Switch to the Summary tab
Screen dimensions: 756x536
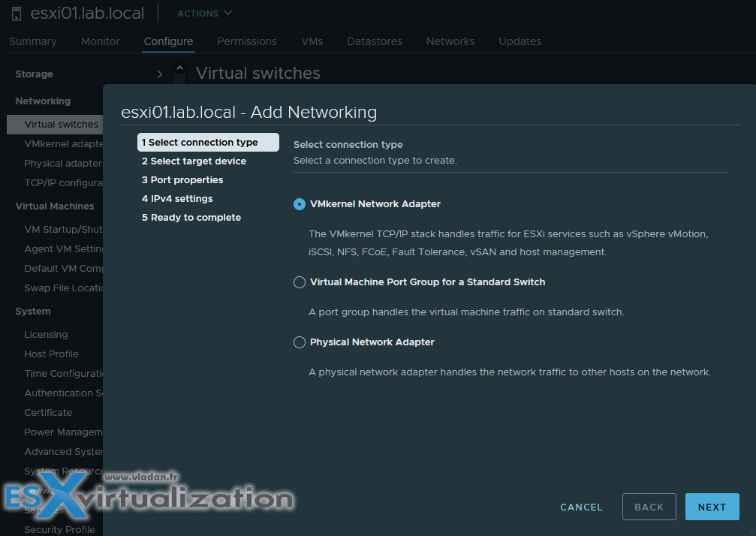tap(33, 41)
